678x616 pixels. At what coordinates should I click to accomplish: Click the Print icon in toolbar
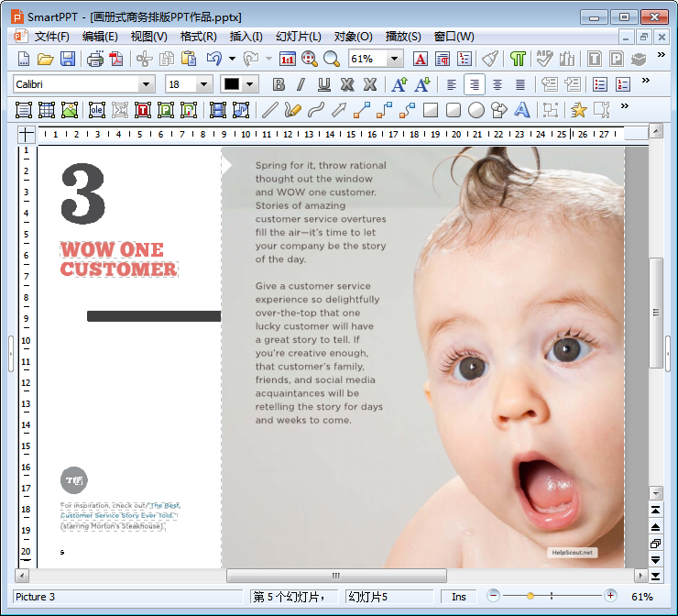94,60
